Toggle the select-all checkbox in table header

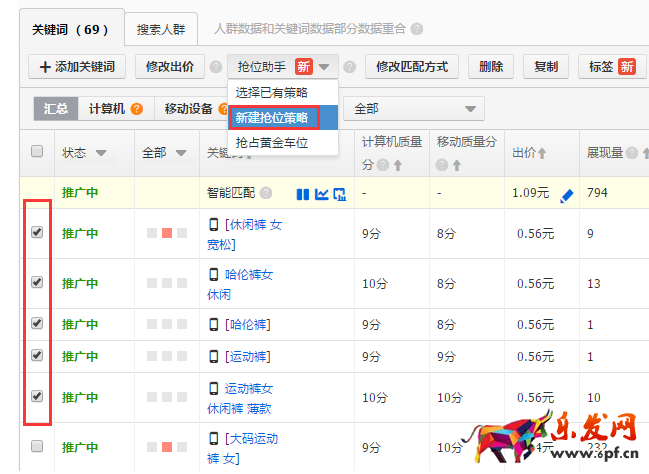(37, 152)
